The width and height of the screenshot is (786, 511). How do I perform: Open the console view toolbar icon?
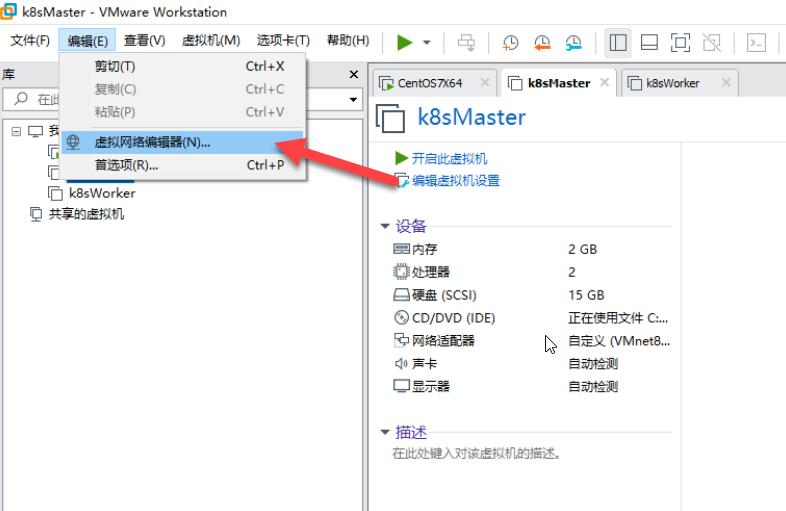[x=756, y=43]
